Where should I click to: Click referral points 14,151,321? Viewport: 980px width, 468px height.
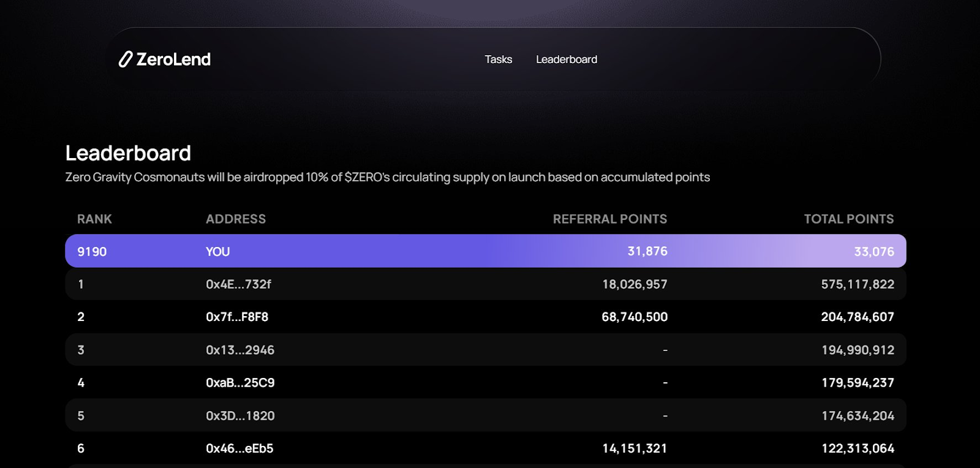635,448
